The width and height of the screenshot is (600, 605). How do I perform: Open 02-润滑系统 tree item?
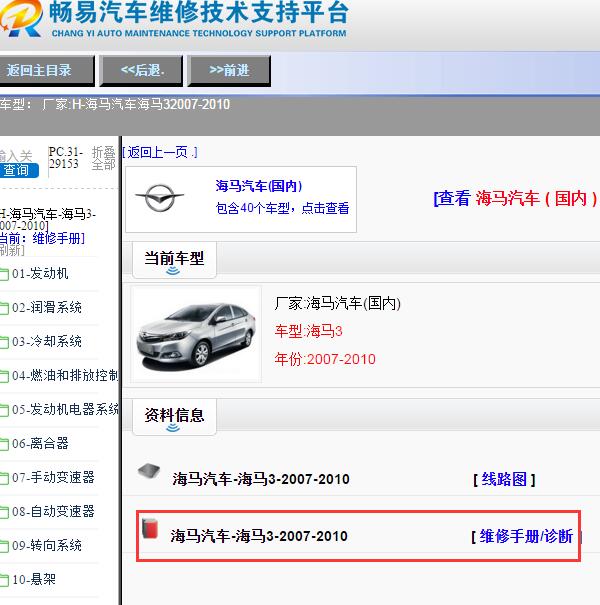[47, 308]
